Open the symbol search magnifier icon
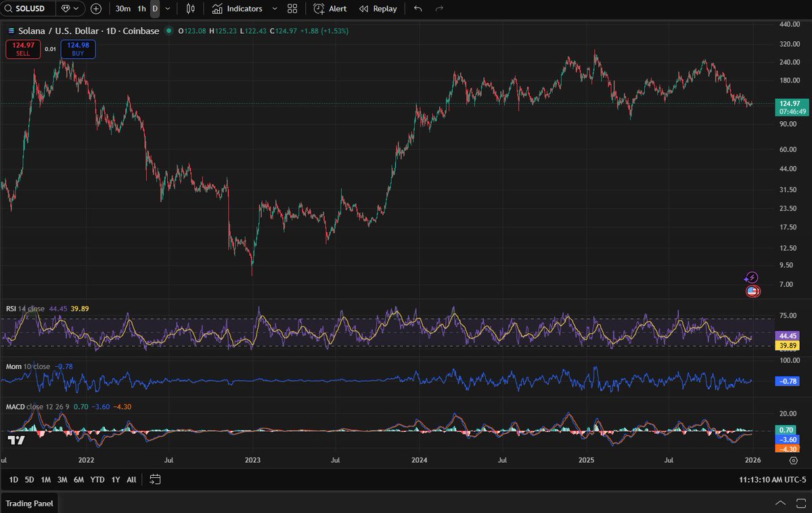The width and height of the screenshot is (812, 513). point(9,9)
